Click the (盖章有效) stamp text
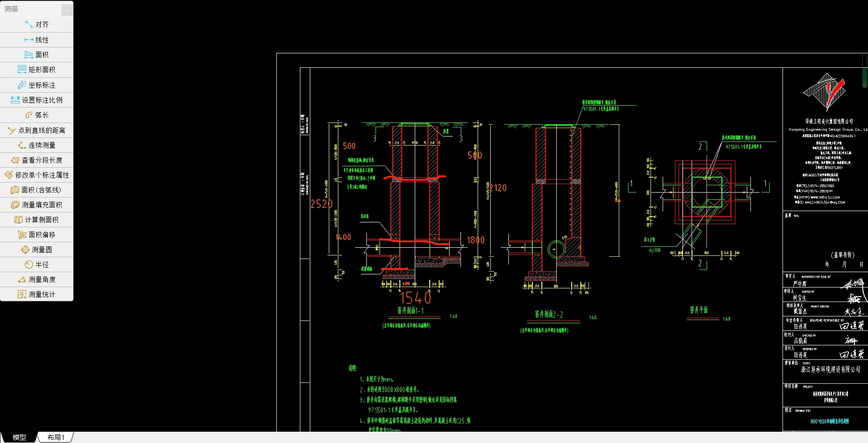Screen dimensions: 868x443 click(842, 255)
